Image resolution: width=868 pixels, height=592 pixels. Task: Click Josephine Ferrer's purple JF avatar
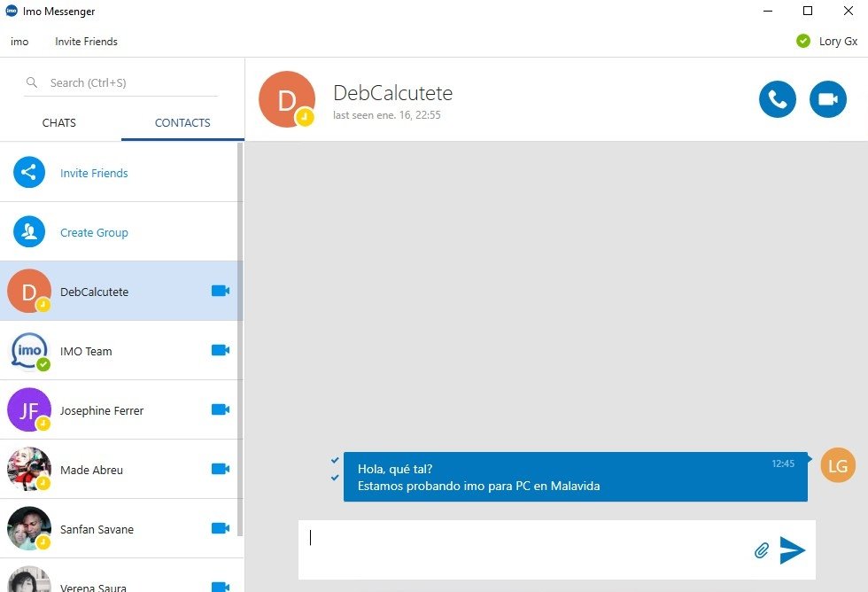29,409
